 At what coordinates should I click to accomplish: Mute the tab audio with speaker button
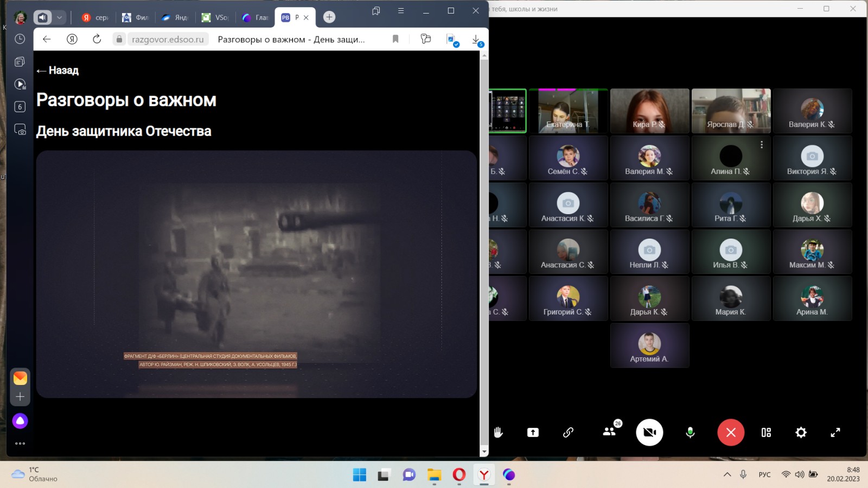[x=42, y=17]
